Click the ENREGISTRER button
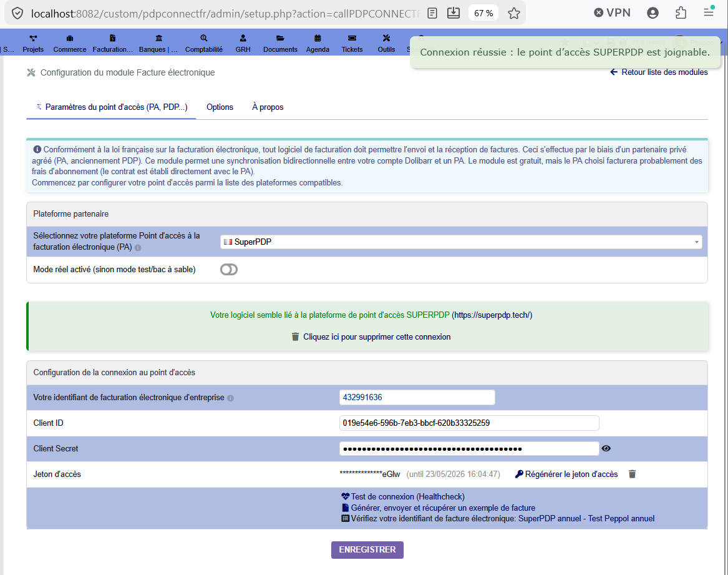 click(x=367, y=550)
